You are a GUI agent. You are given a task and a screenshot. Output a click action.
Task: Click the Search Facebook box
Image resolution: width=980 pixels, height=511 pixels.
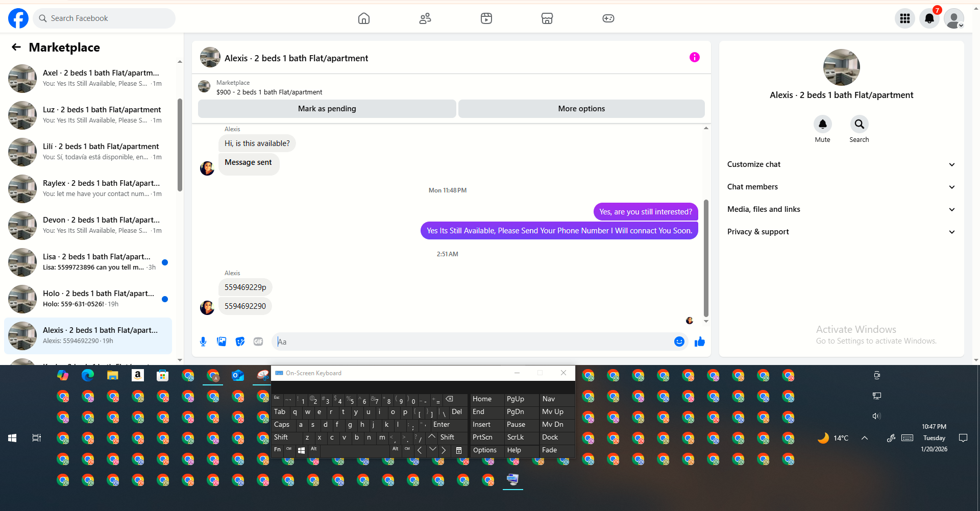coord(104,18)
